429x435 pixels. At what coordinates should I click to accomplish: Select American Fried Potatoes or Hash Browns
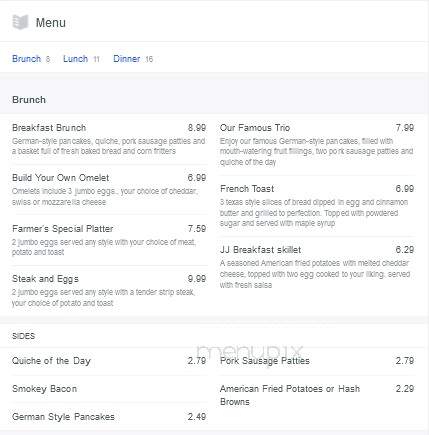pyautogui.click(x=317, y=395)
